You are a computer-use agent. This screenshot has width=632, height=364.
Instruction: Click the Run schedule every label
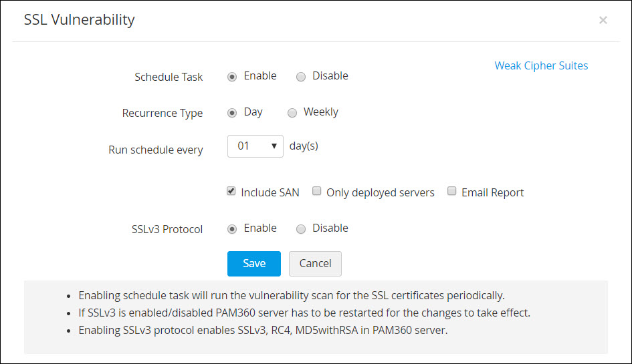(155, 150)
